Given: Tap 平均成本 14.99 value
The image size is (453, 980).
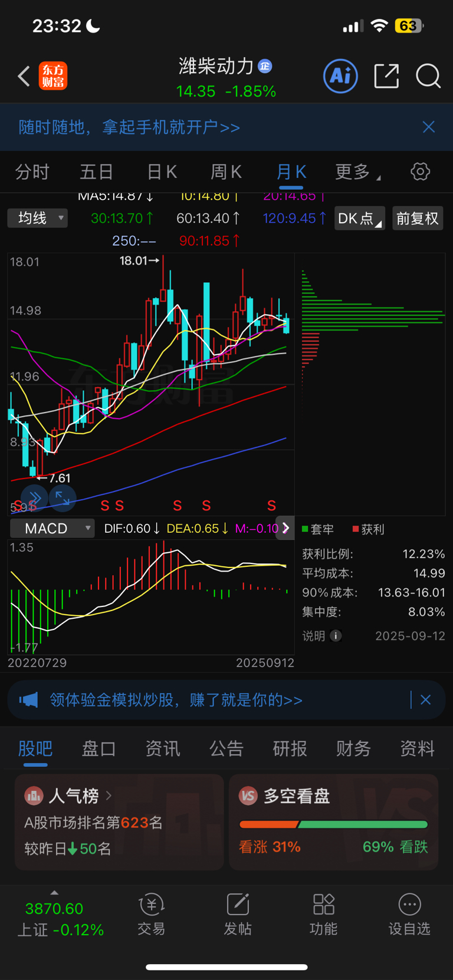Looking at the screenshot, I should (x=429, y=573).
